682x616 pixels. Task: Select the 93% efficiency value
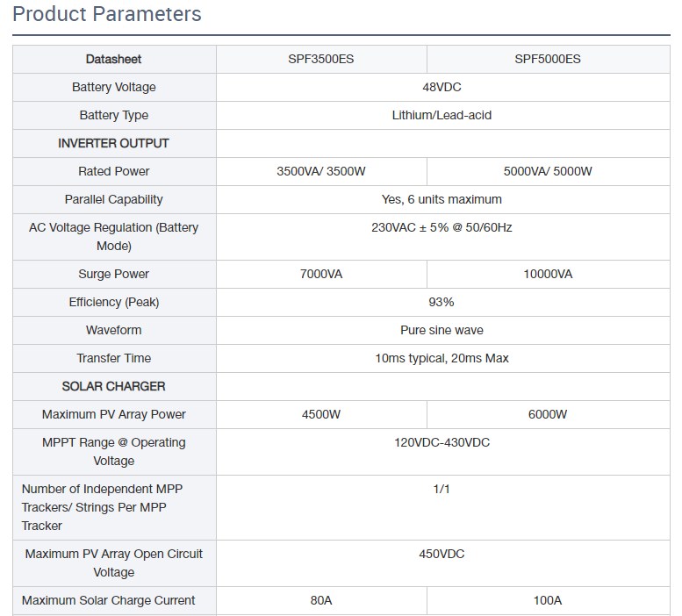(x=442, y=302)
